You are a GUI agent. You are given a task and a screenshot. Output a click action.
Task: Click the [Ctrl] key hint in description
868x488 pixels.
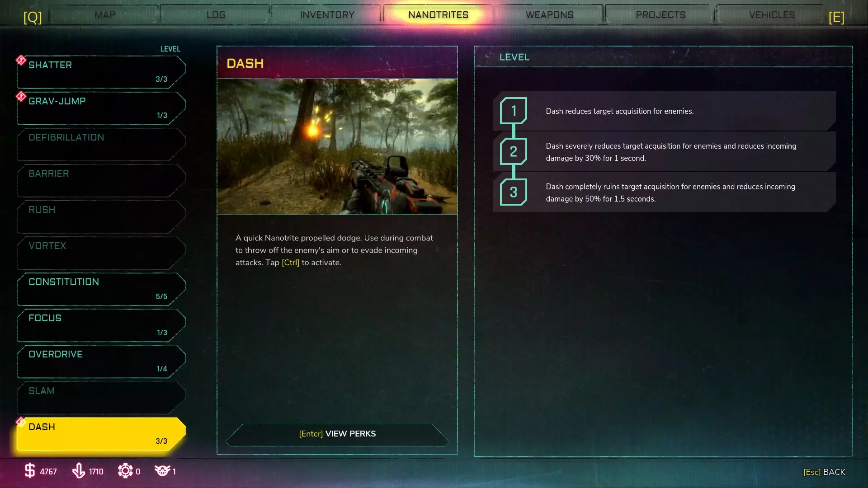pyautogui.click(x=290, y=263)
